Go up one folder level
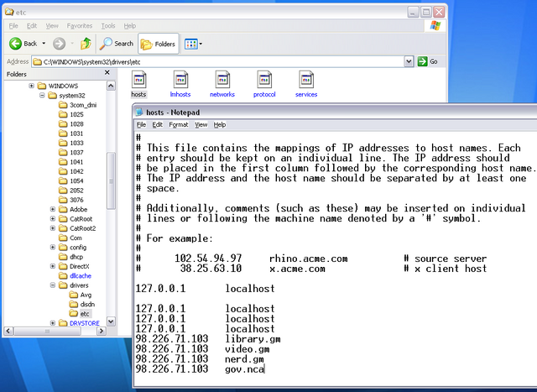 (86, 44)
